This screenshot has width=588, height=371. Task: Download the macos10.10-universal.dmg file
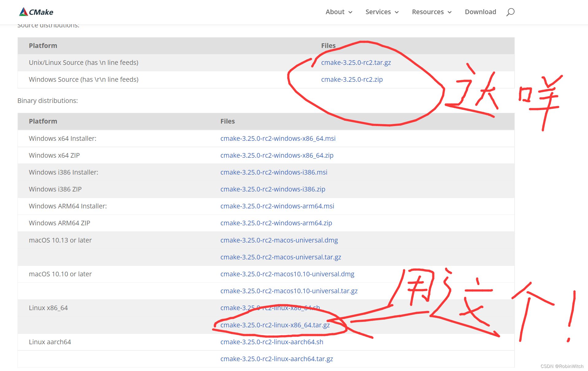click(x=287, y=274)
